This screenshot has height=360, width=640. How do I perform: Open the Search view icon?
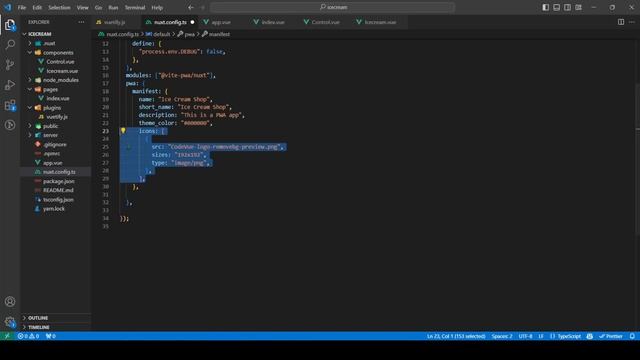[10, 44]
